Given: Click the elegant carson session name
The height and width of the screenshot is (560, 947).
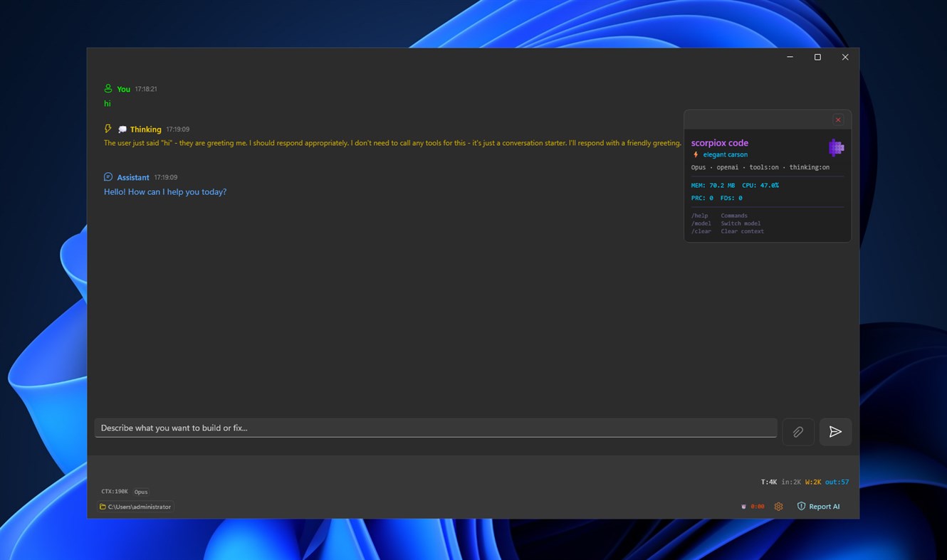Looking at the screenshot, I should pos(725,154).
